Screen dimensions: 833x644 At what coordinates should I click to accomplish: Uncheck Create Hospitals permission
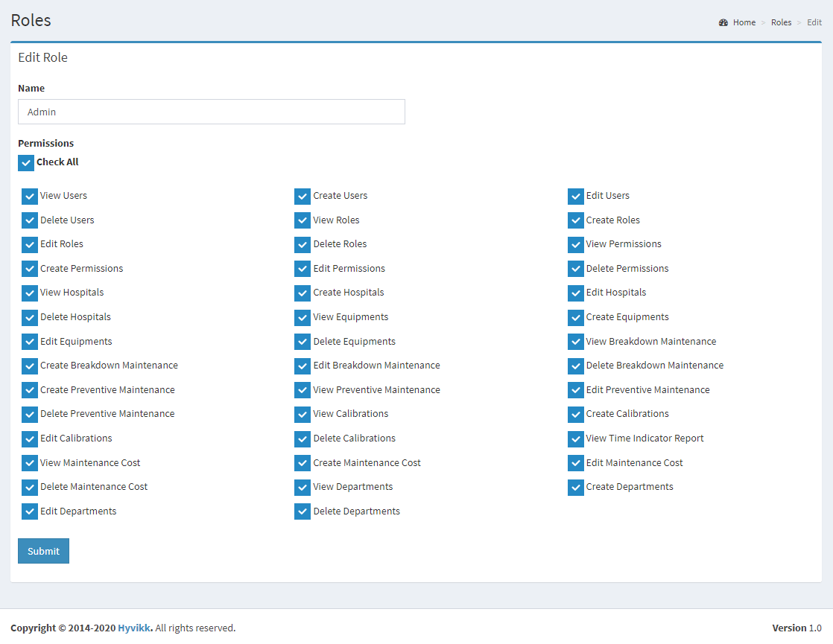click(303, 293)
